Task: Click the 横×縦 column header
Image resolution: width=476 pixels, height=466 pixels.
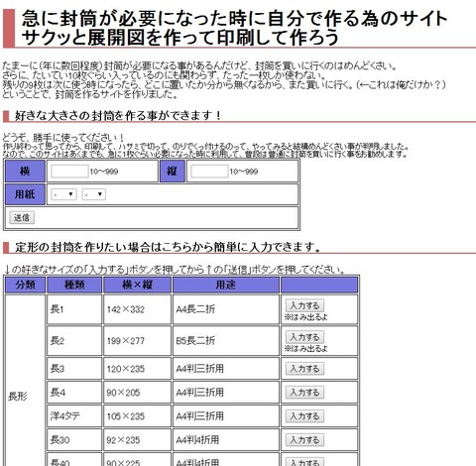Action: (137, 285)
